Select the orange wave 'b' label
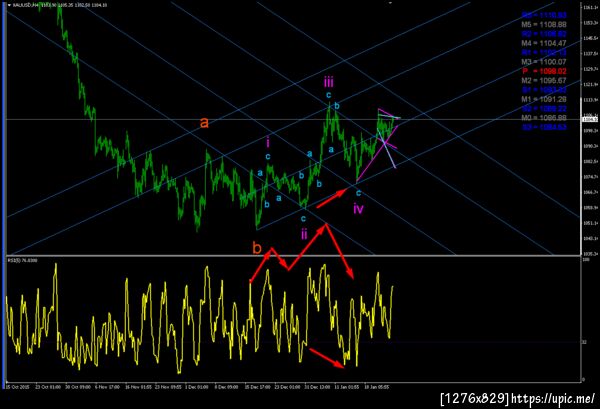This screenshot has height=409, width=600. click(x=257, y=248)
